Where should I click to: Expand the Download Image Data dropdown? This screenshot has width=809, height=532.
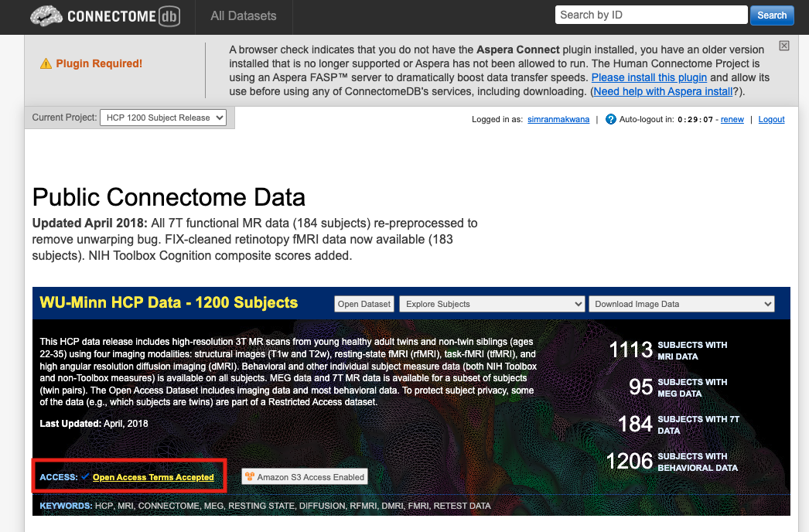tap(681, 304)
